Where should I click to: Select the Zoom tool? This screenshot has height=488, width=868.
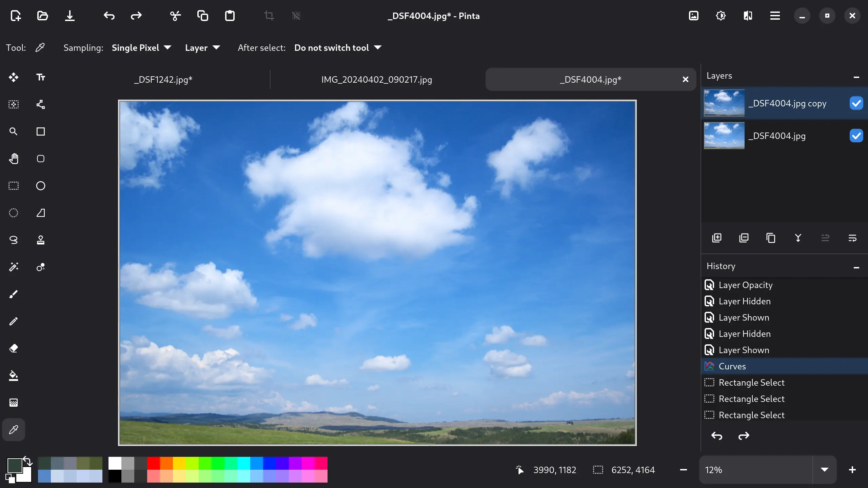coord(14,131)
